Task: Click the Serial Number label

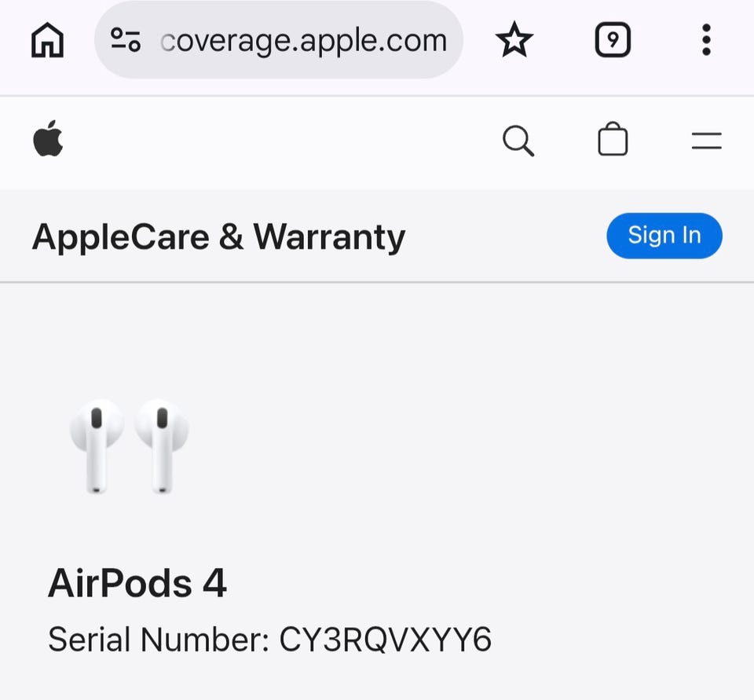Action: tap(159, 640)
